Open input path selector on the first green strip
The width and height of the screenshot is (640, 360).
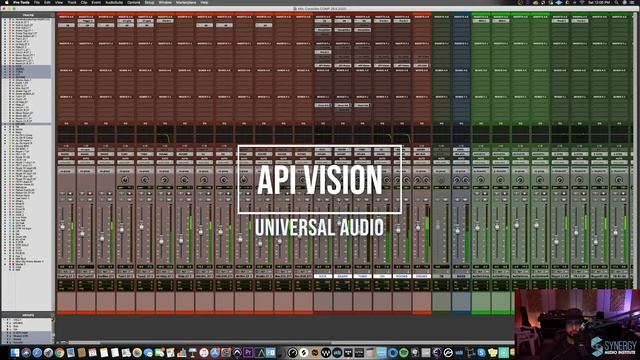[481, 150]
